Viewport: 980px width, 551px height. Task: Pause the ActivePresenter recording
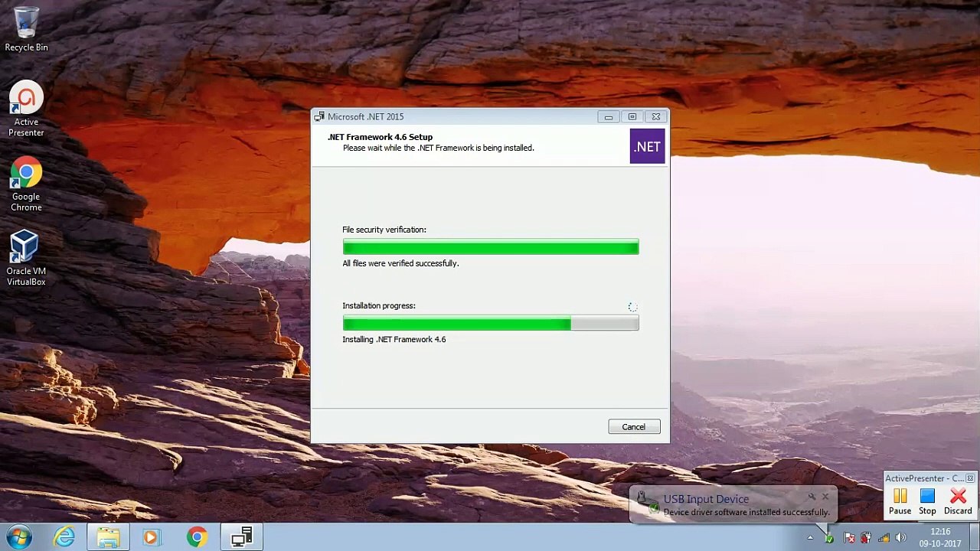[x=900, y=502]
